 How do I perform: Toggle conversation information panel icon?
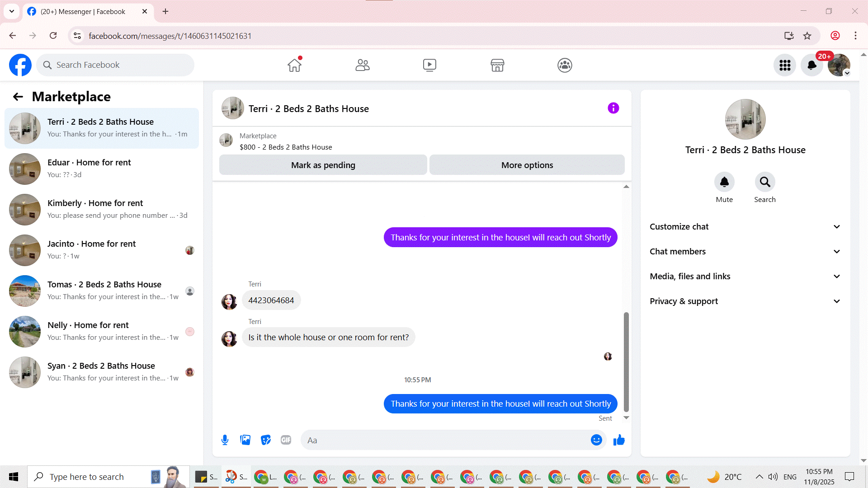613,108
